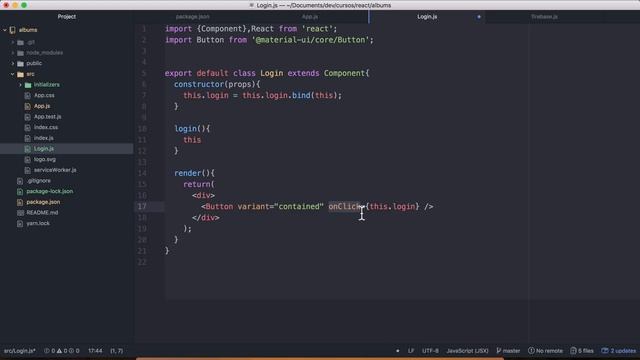Click the lone 'this' on line 11
The height and width of the screenshot is (360, 640).
[x=192, y=140]
